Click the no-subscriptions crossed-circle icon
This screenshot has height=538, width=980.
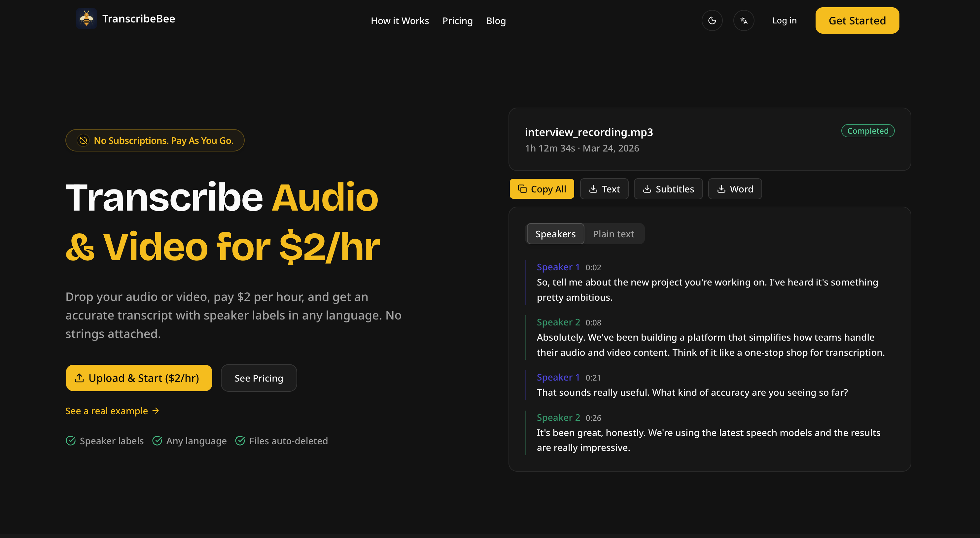[x=83, y=140]
